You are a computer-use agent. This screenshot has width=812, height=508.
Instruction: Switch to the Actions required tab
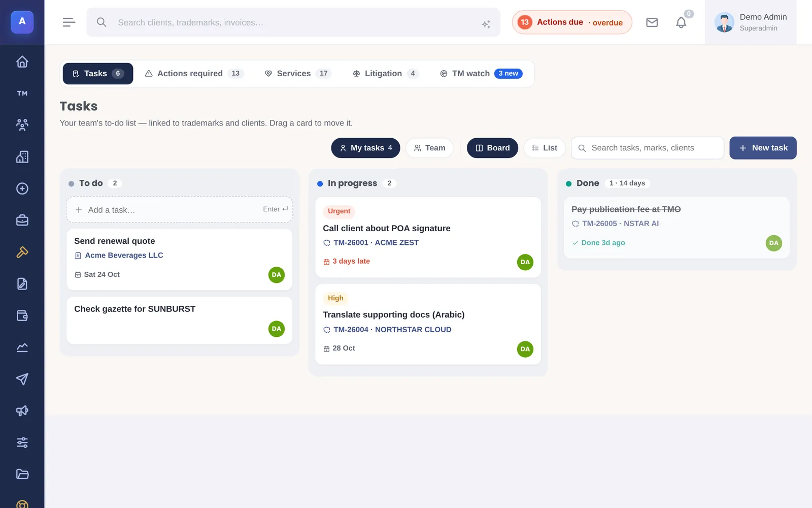tap(194, 74)
